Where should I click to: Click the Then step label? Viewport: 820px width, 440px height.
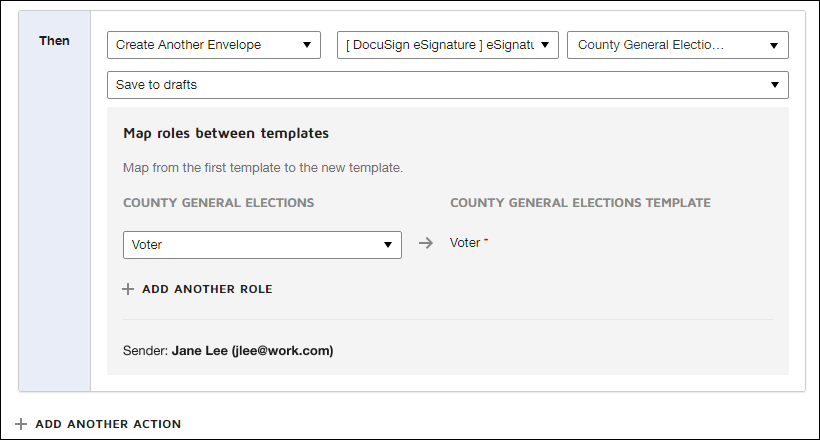[x=54, y=40]
